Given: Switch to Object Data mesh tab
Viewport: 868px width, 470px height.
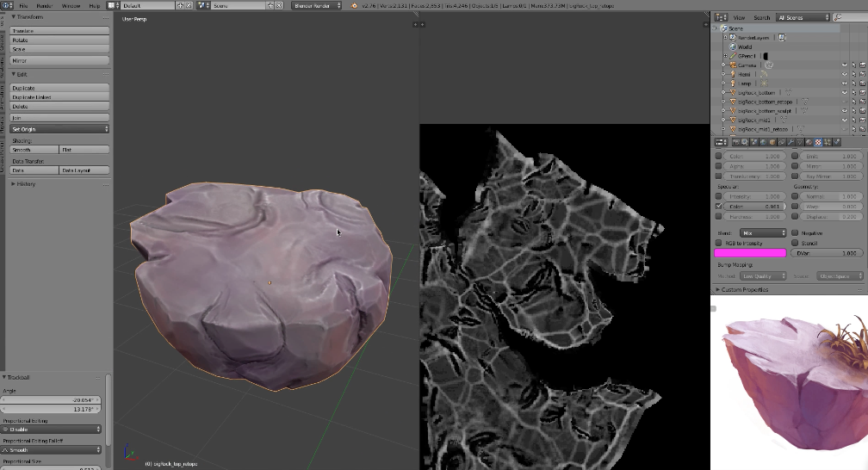Looking at the screenshot, I should [800, 142].
